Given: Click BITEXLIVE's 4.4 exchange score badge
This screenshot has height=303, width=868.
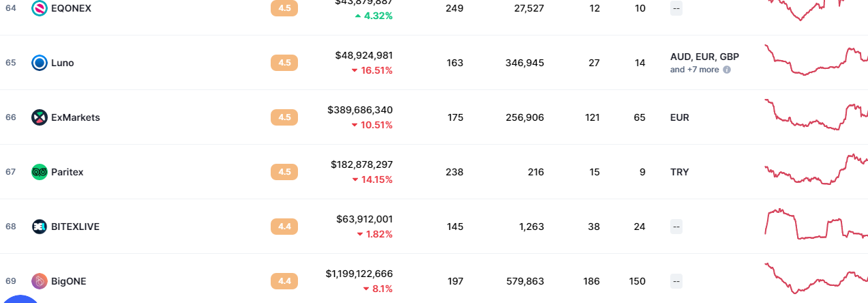Looking at the screenshot, I should click(x=284, y=227).
